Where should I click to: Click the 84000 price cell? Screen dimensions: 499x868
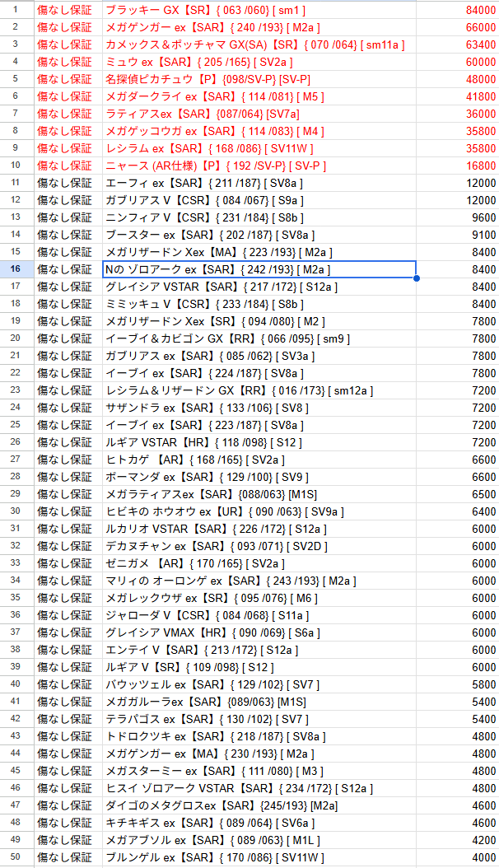[458, 10]
